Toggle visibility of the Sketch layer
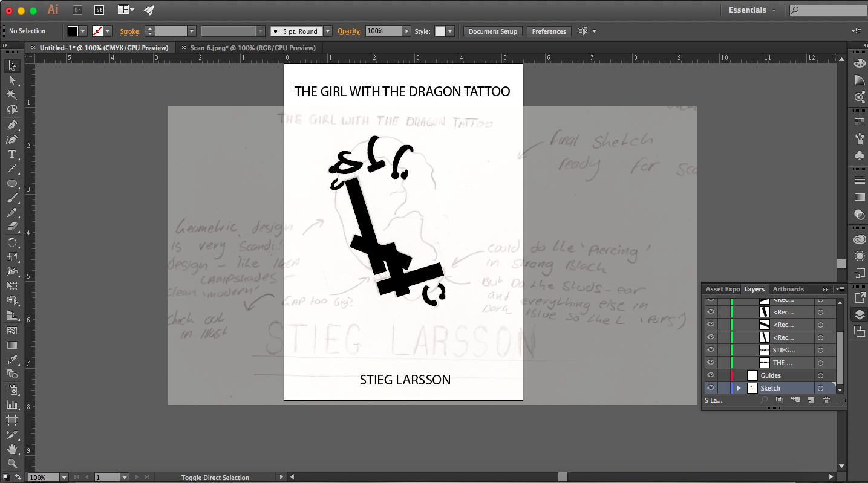 tap(711, 388)
